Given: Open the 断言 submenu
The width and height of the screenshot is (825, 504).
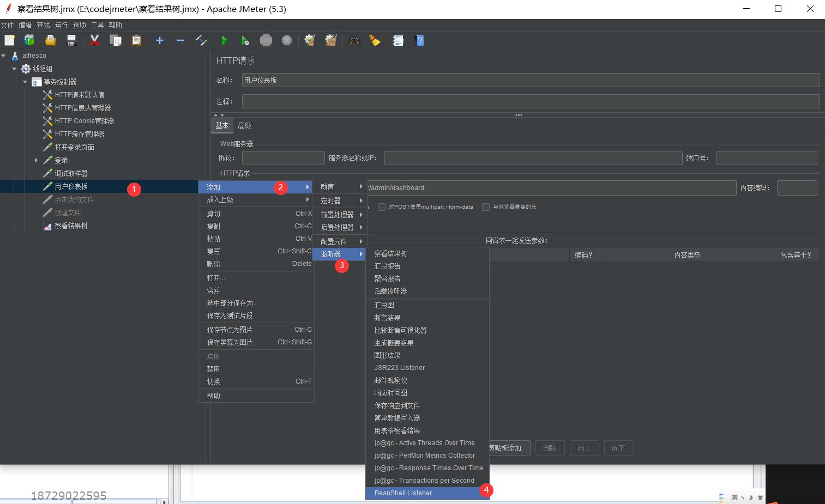Looking at the screenshot, I should point(340,186).
